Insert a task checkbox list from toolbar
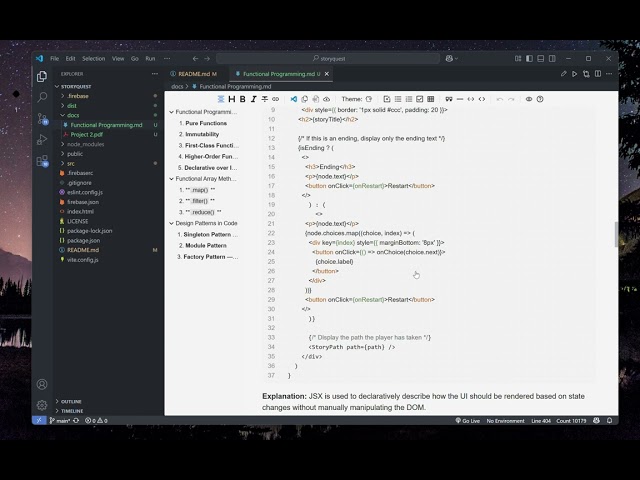 pyautogui.click(x=420, y=99)
